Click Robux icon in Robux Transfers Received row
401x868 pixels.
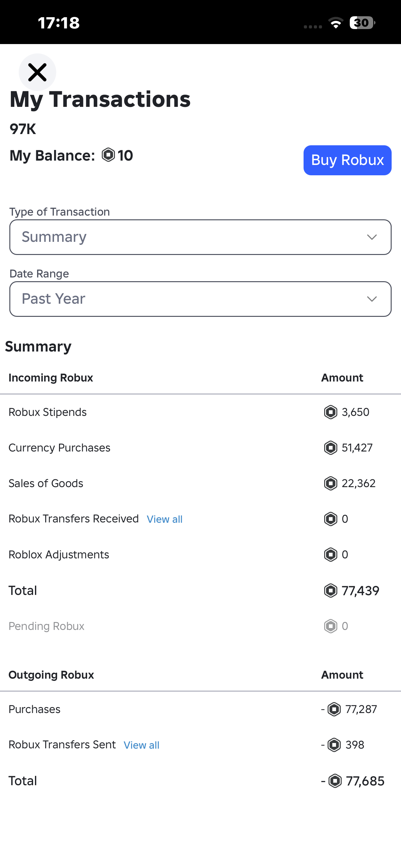pyautogui.click(x=331, y=519)
